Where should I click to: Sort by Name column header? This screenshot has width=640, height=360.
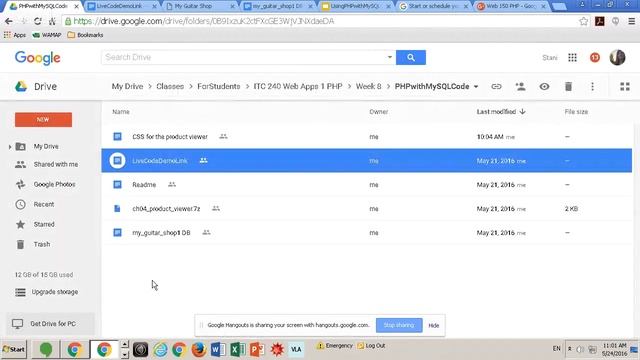(x=121, y=111)
